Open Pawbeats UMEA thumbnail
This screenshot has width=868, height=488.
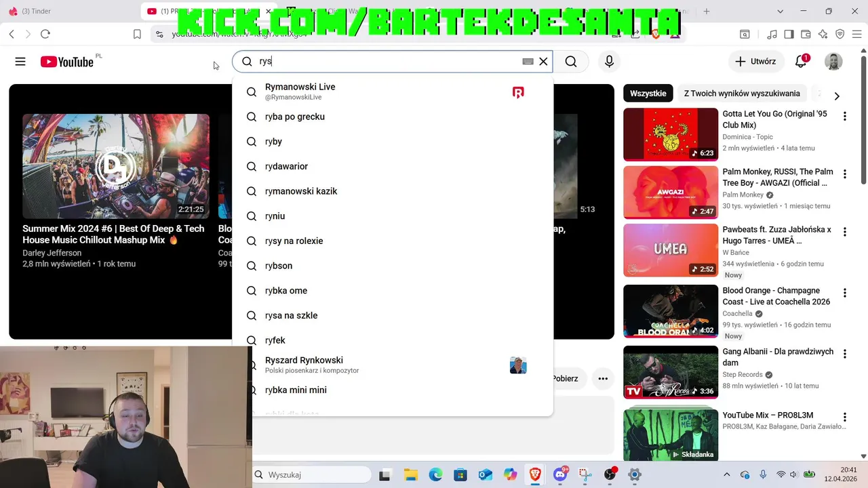671,249
